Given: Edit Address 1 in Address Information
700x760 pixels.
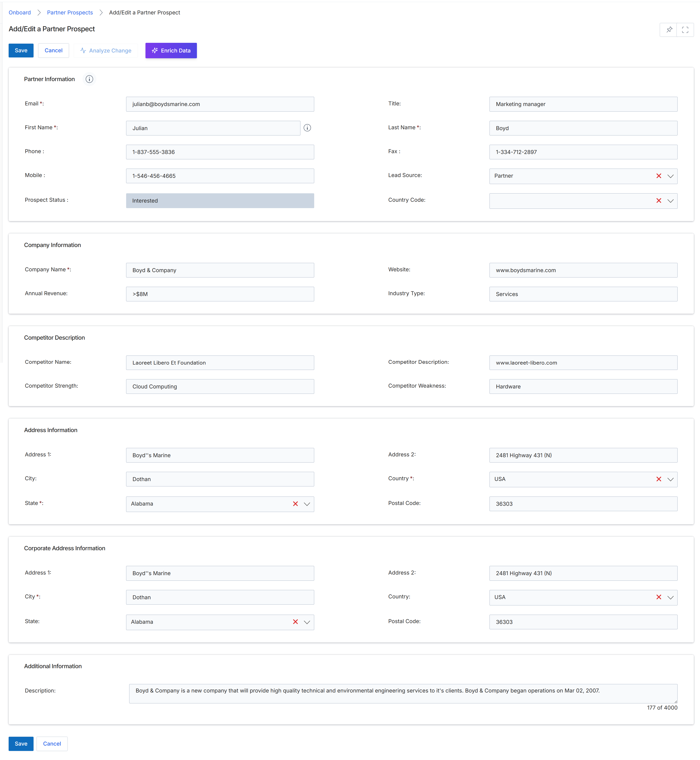Looking at the screenshot, I should 220,455.
